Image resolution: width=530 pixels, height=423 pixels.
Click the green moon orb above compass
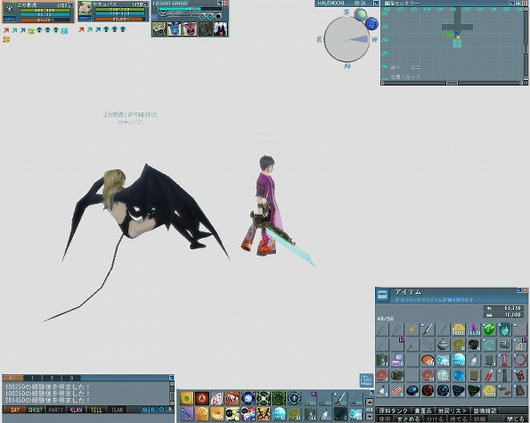click(x=361, y=14)
